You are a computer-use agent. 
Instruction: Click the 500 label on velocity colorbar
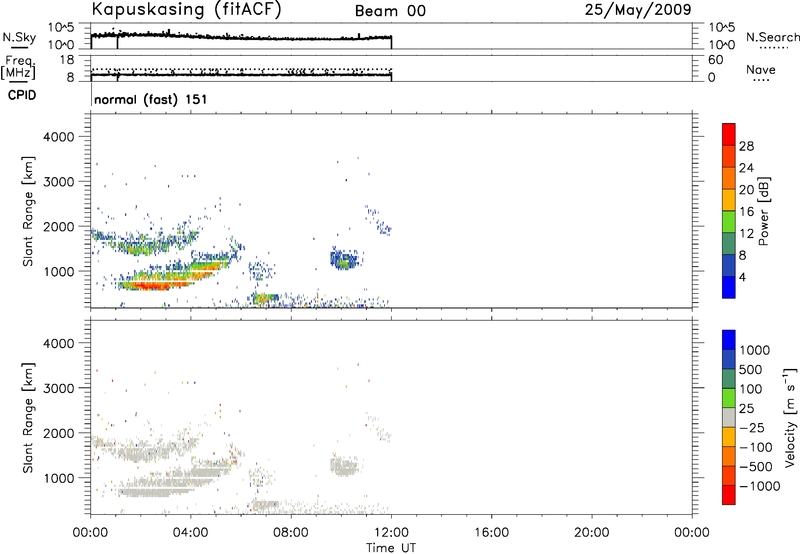click(750, 370)
